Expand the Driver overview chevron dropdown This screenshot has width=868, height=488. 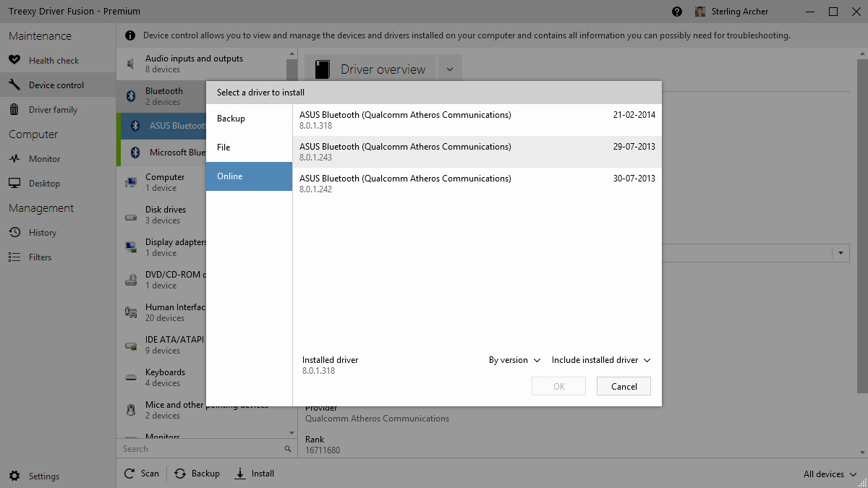(x=449, y=69)
